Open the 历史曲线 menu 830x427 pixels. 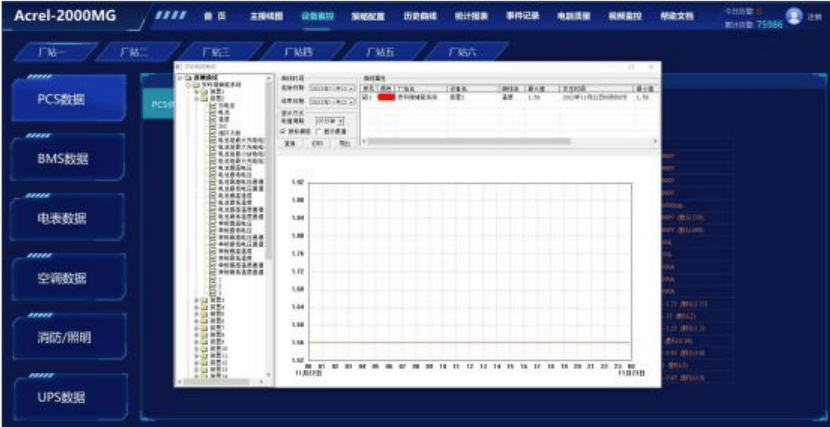[x=417, y=17]
